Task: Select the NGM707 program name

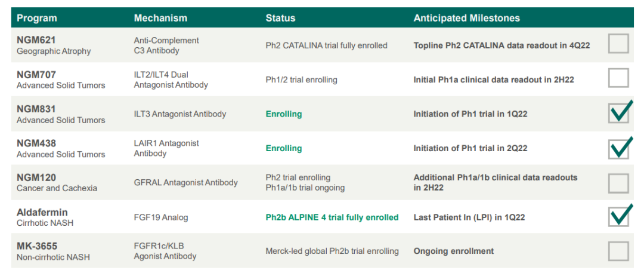Action: [x=36, y=75]
